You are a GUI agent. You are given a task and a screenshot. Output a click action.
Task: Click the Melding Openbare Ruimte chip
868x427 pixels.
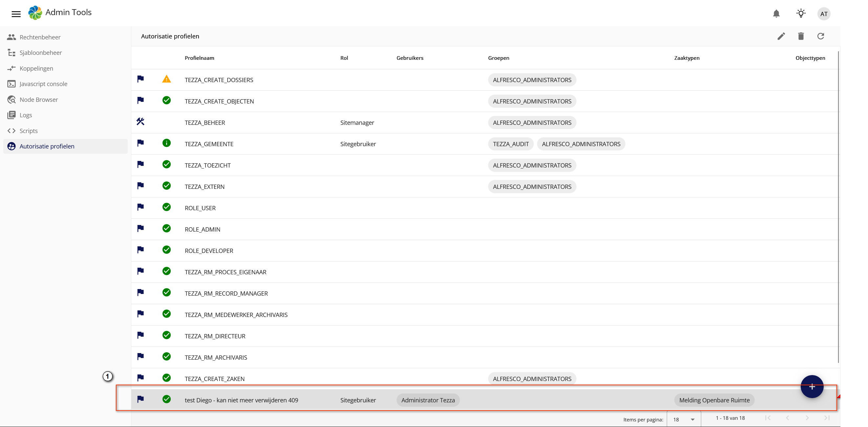pyautogui.click(x=714, y=400)
